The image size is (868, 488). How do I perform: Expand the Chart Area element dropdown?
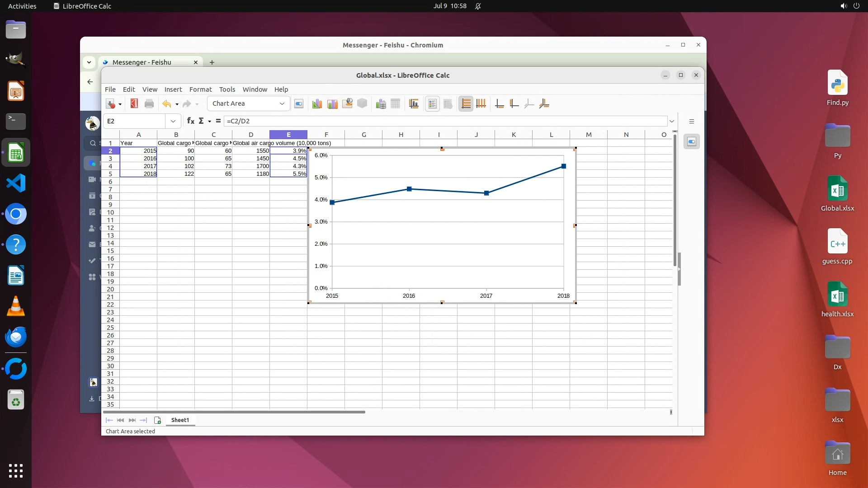[282, 104]
